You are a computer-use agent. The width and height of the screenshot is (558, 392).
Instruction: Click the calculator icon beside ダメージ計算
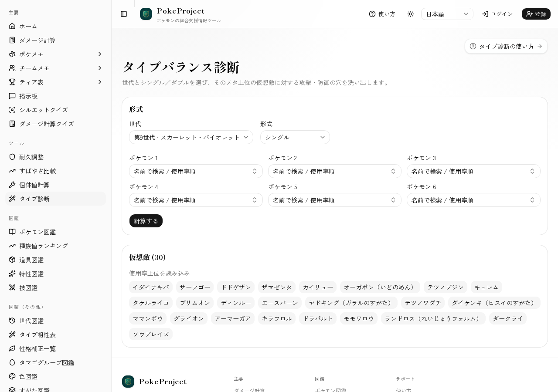tap(12, 40)
